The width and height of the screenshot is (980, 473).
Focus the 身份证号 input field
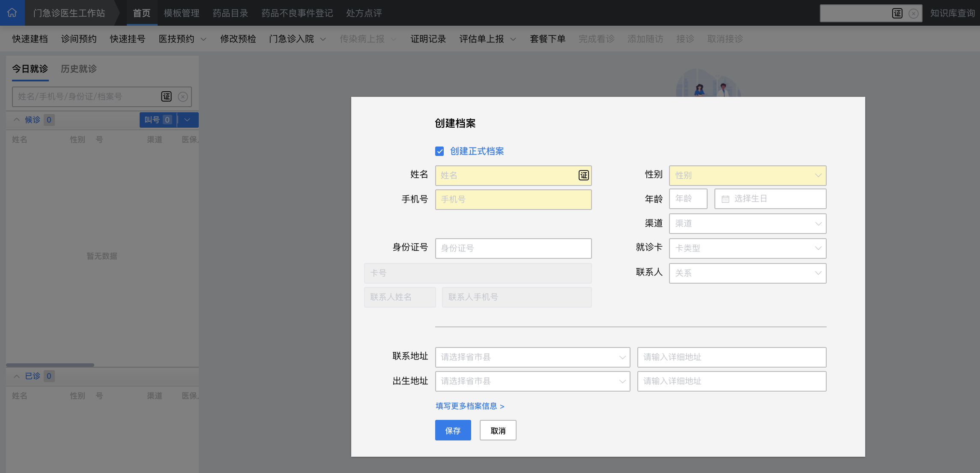[x=513, y=248]
